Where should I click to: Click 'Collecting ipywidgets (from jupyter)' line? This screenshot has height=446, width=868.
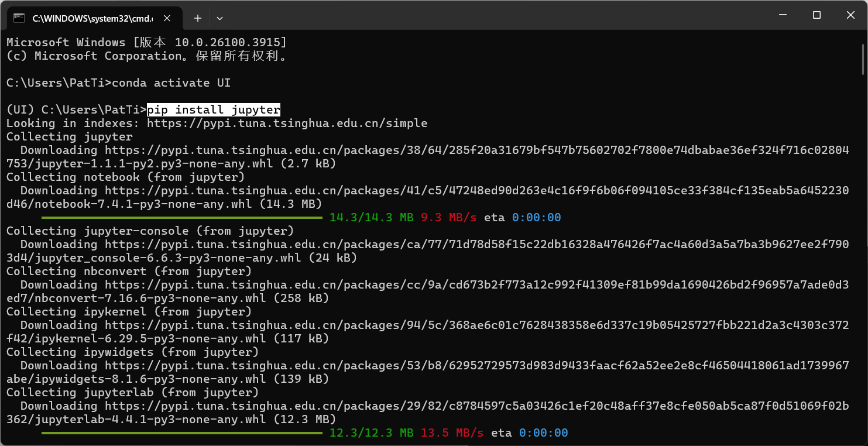(x=133, y=352)
